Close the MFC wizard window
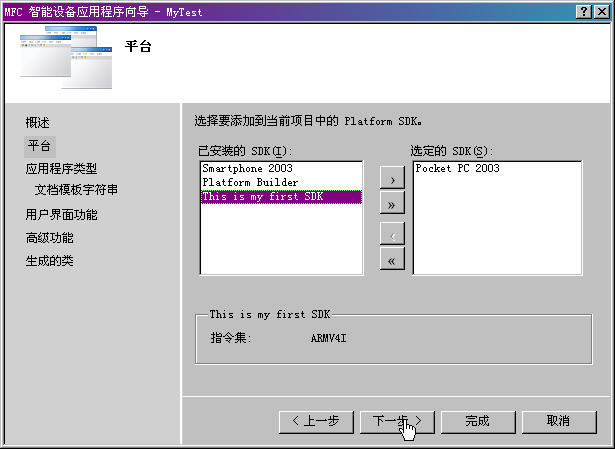615x449 pixels. coord(602,12)
